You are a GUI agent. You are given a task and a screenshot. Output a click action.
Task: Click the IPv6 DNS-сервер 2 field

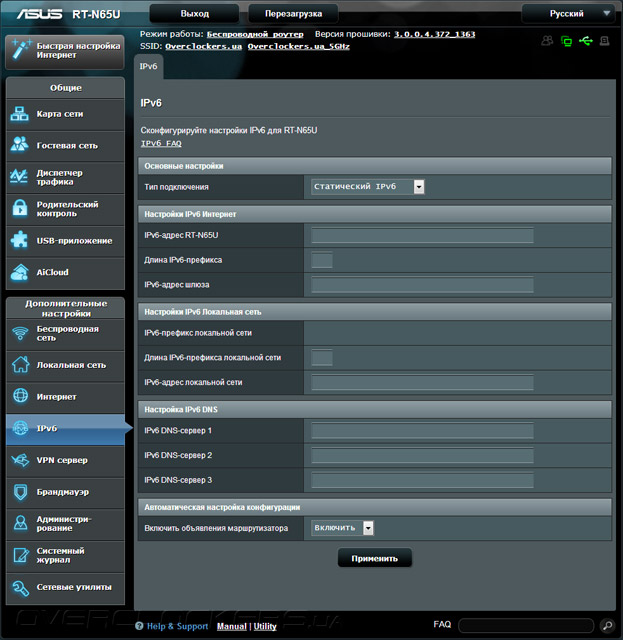coord(422,455)
